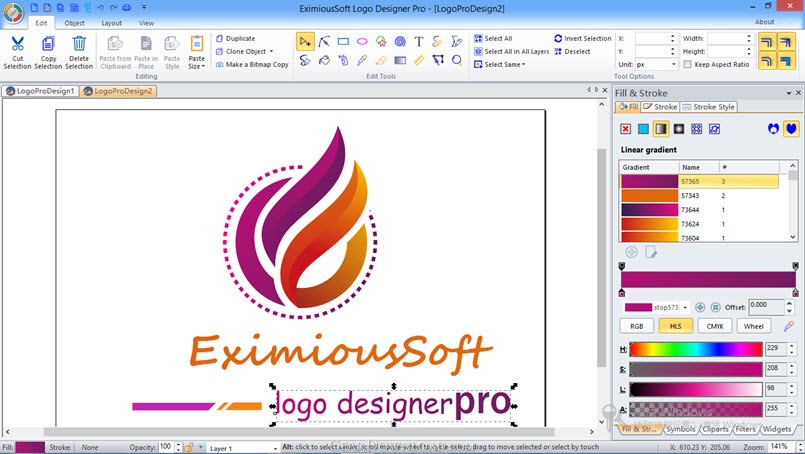Image resolution: width=805 pixels, height=454 pixels.
Task: Click the edit gradient icon below list
Action: (x=651, y=252)
